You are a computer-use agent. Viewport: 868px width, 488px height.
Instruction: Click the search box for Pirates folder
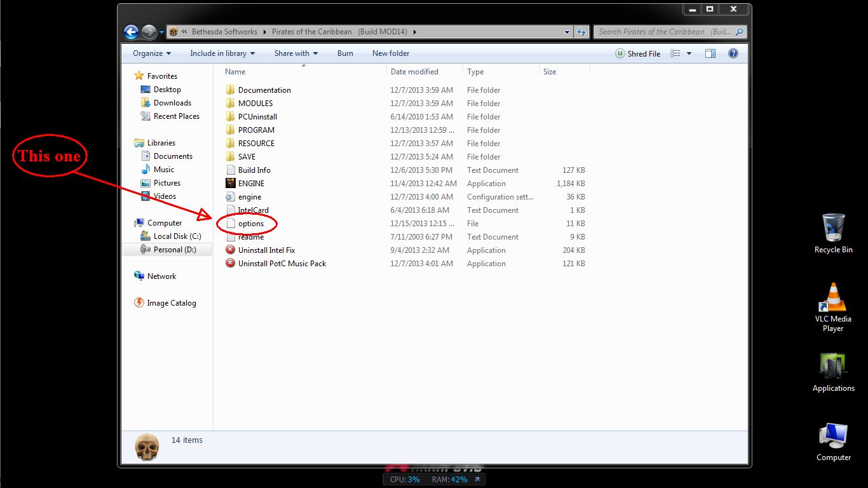pos(670,32)
